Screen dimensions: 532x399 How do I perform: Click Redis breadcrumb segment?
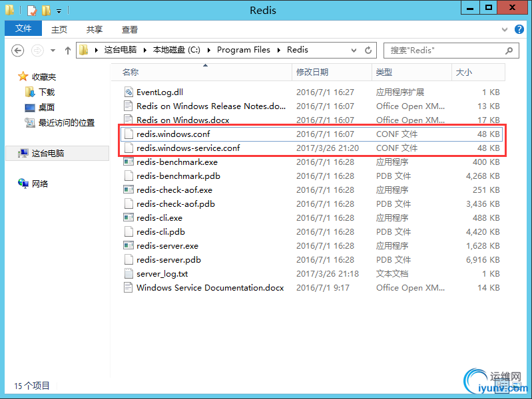click(298, 50)
